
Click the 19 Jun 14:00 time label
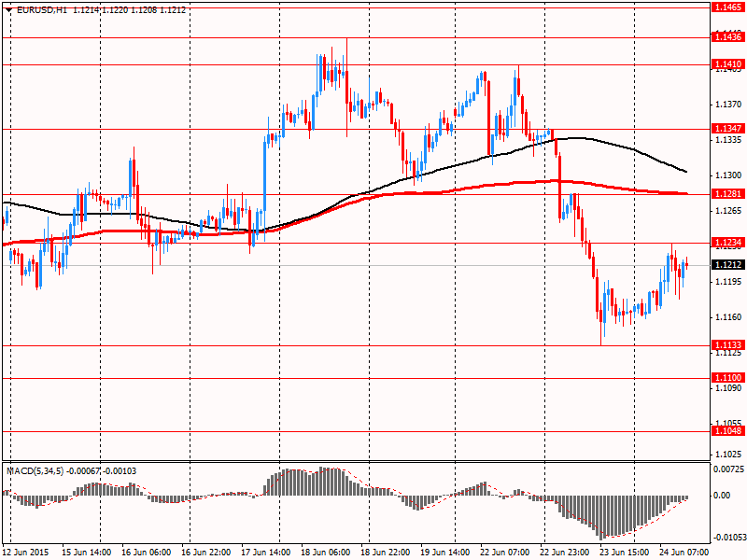[x=445, y=553]
